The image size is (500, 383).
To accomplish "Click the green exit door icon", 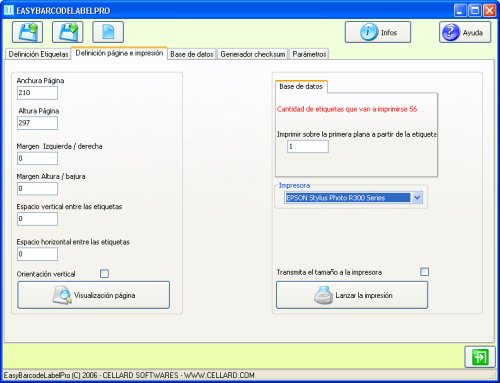I will click(480, 357).
